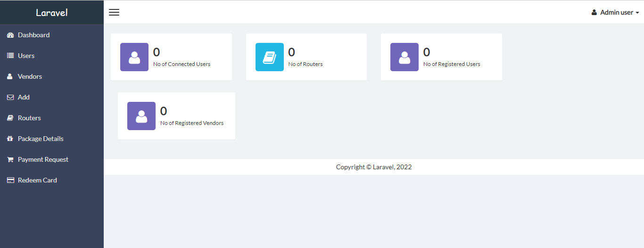Screen dimensions: 644x248
Task: Open the Admin user dropdown menu
Action: 616,12
